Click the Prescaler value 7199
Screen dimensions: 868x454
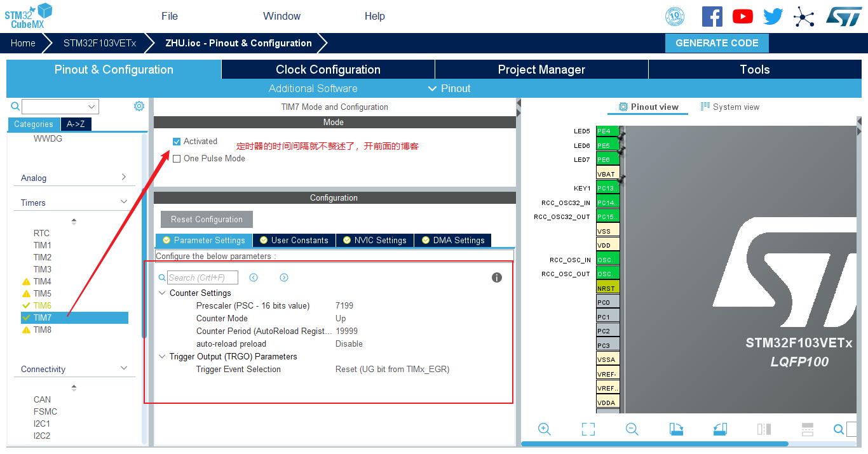[344, 305]
